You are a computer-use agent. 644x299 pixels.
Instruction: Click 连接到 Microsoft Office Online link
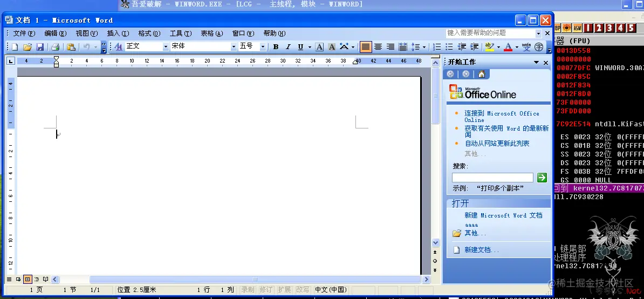coord(502,117)
